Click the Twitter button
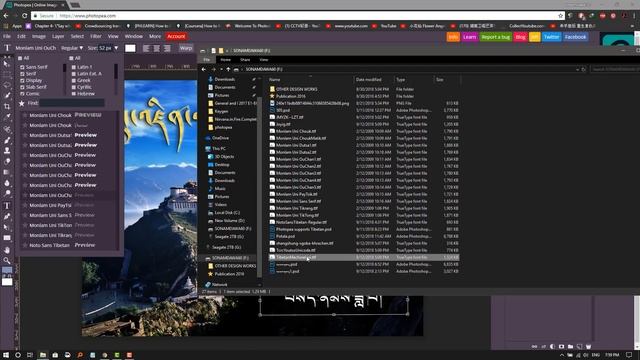This screenshot has height=360, width=640. pyautogui.click(x=551, y=37)
